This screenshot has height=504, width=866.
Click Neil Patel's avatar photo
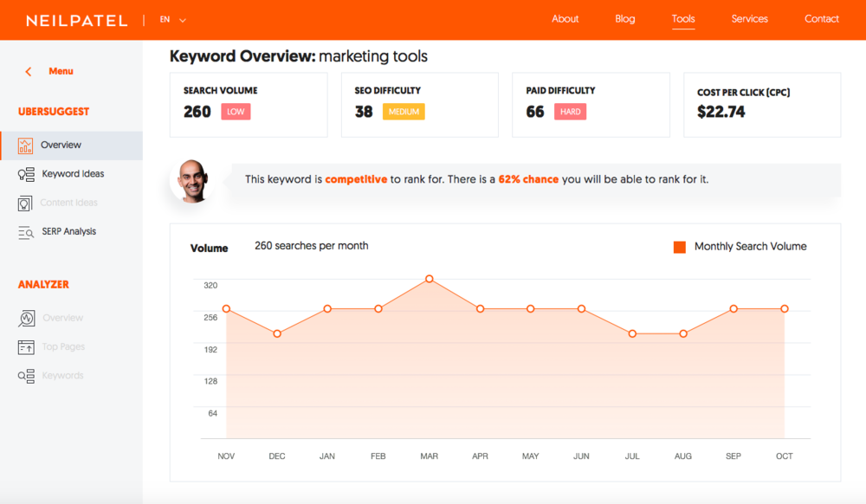point(192,182)
